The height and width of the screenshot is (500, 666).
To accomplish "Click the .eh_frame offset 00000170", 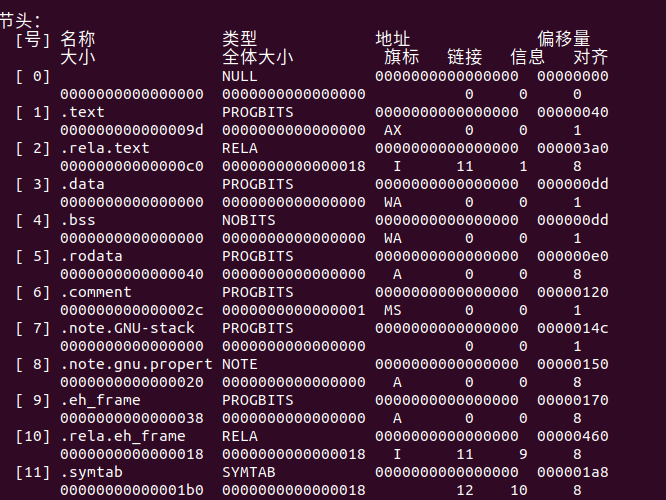I will (573, 401).
